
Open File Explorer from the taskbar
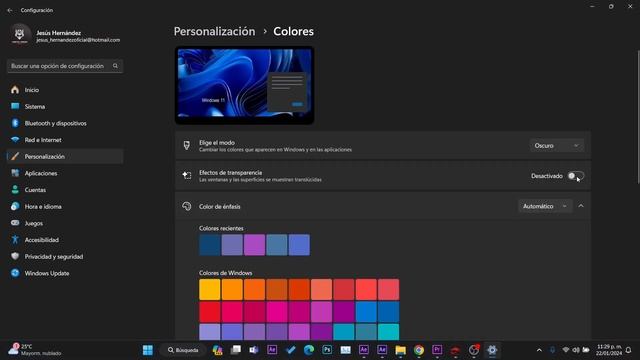400,350
